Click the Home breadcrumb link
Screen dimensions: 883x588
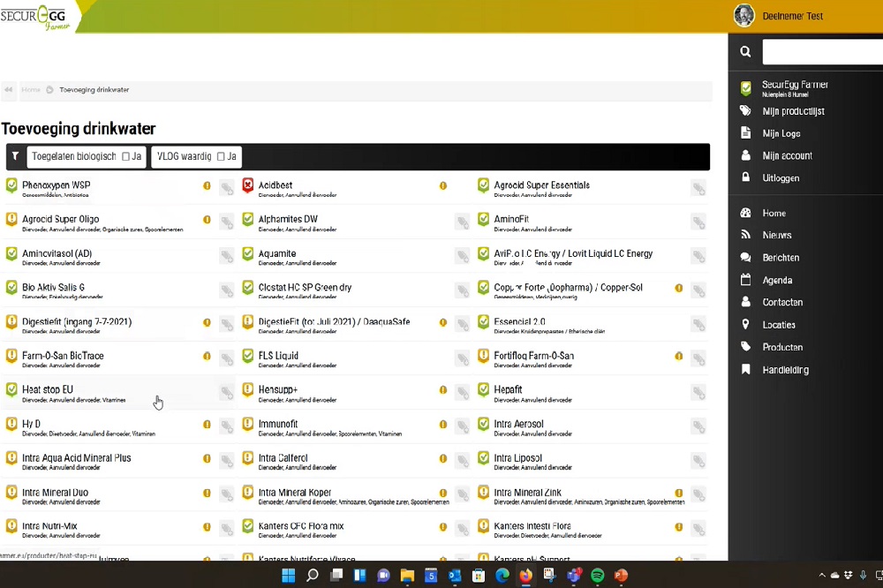click(31, 89)
